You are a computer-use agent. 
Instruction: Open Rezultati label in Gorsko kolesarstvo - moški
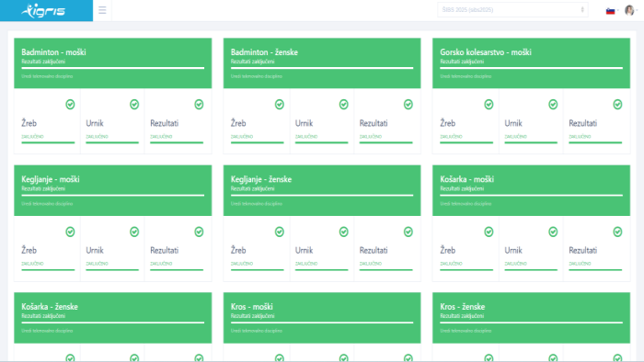[582, 123]
